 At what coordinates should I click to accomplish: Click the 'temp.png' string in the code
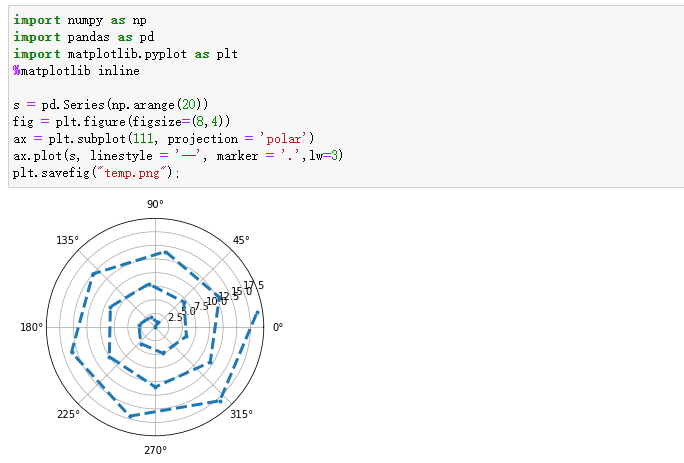(x=132, y=173)
